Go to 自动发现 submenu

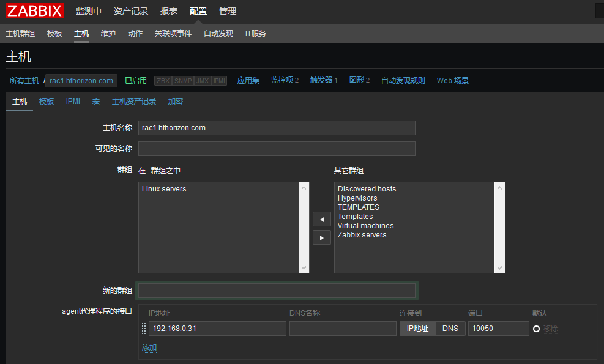click(218, 34)
